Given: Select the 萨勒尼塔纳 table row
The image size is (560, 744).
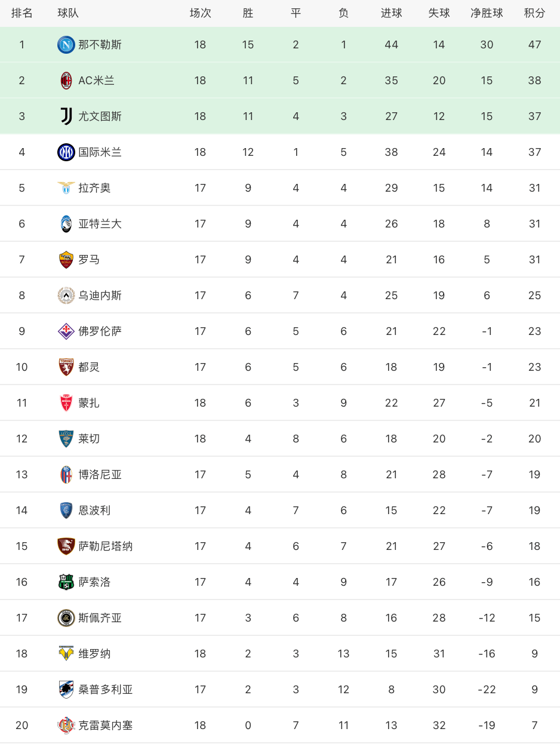Looking at the screenshot, I should point(280,546).
